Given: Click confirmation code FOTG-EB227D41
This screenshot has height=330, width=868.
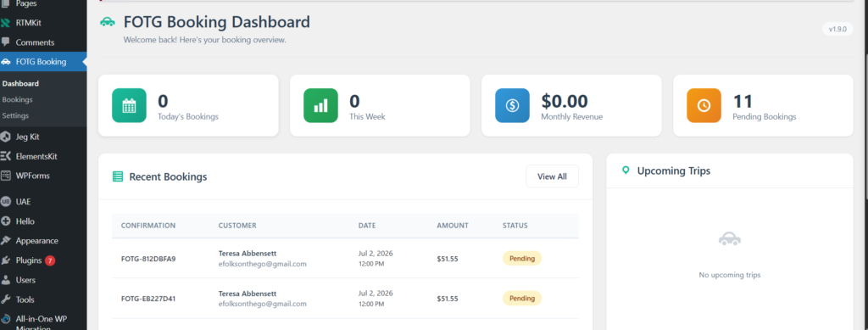Looking at the screenshot, I should [x=148, y=299].
